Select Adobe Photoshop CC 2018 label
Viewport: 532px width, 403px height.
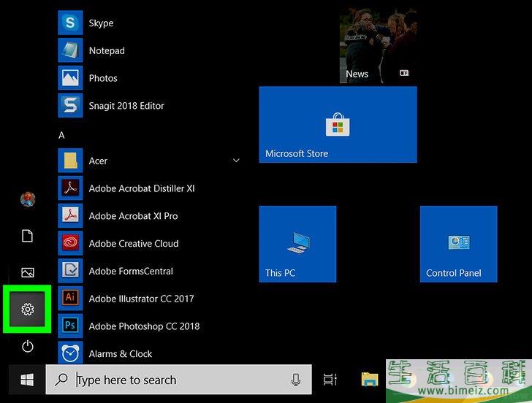pyautogui.click(x=144, y=326)
